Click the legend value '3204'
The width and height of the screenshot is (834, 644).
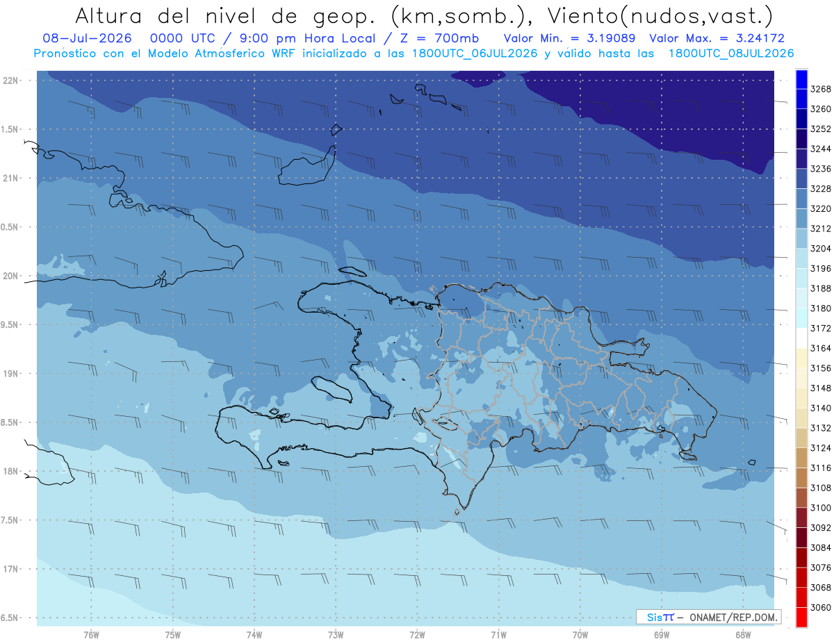pyautogui.click(x=821, y=249)
